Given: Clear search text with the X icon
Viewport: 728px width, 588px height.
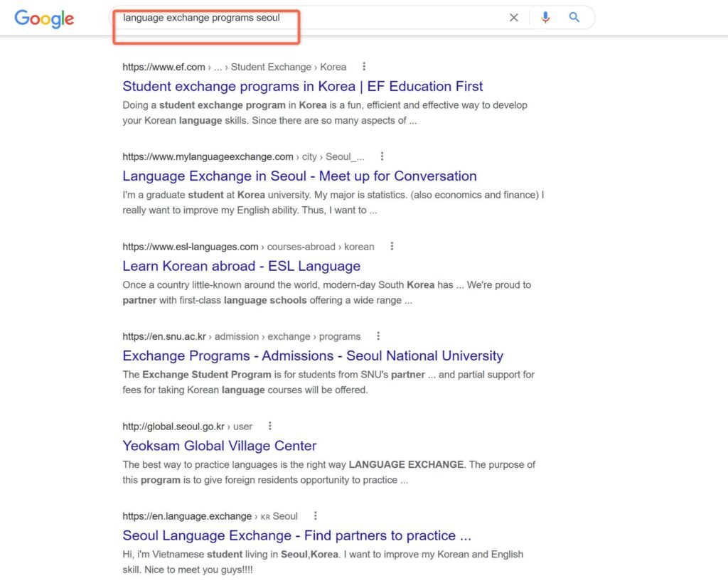Looking at the screenshot, I should pyautogui.click(x=513, y=18).
